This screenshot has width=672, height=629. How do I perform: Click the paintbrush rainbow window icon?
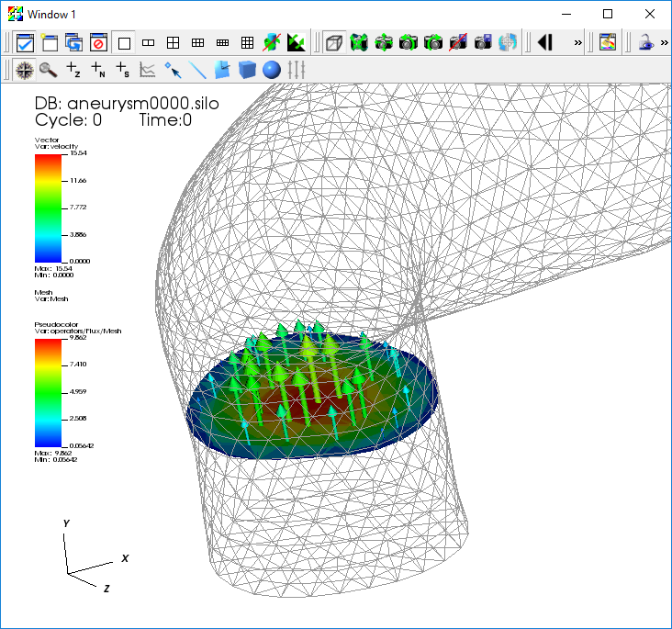608,43
